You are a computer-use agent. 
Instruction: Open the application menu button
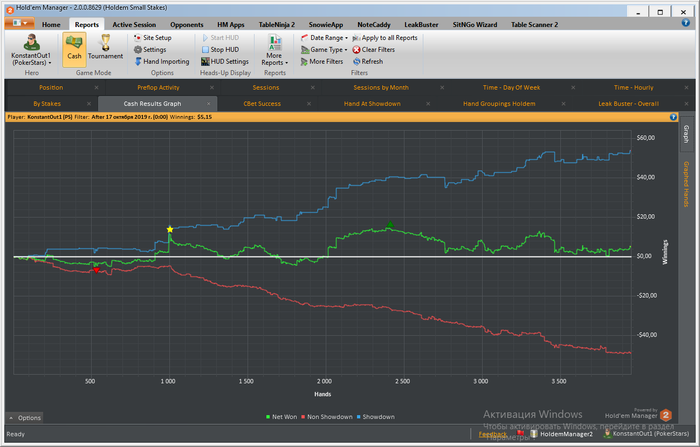(19, 23)
